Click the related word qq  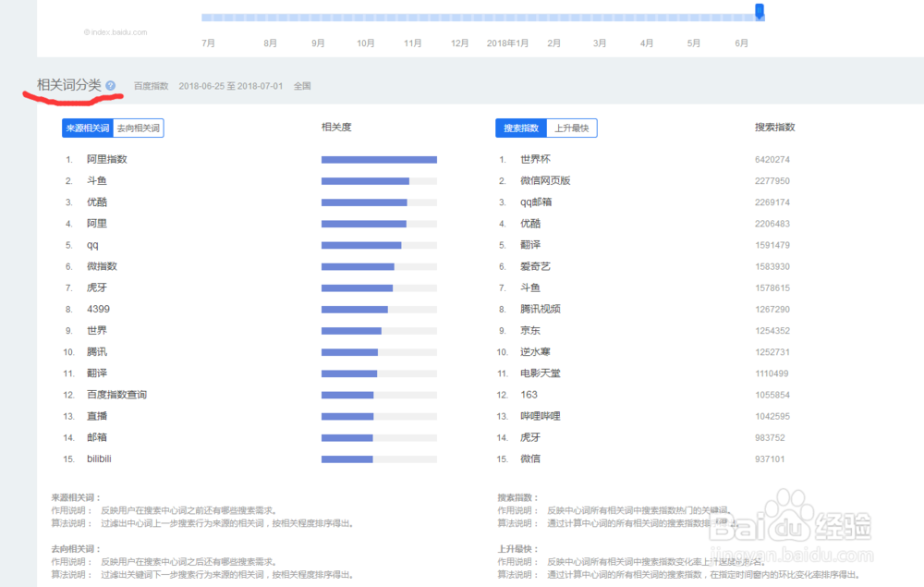click(92, 245)
